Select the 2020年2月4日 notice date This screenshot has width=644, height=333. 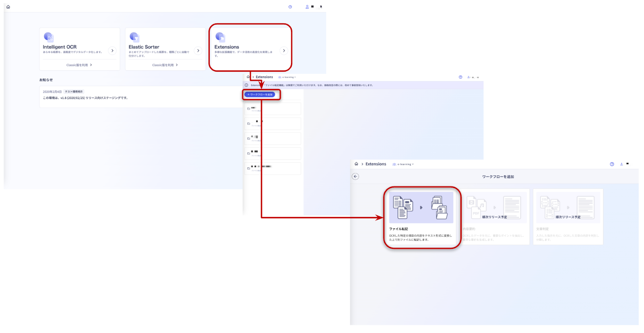[x=52, y=92]
